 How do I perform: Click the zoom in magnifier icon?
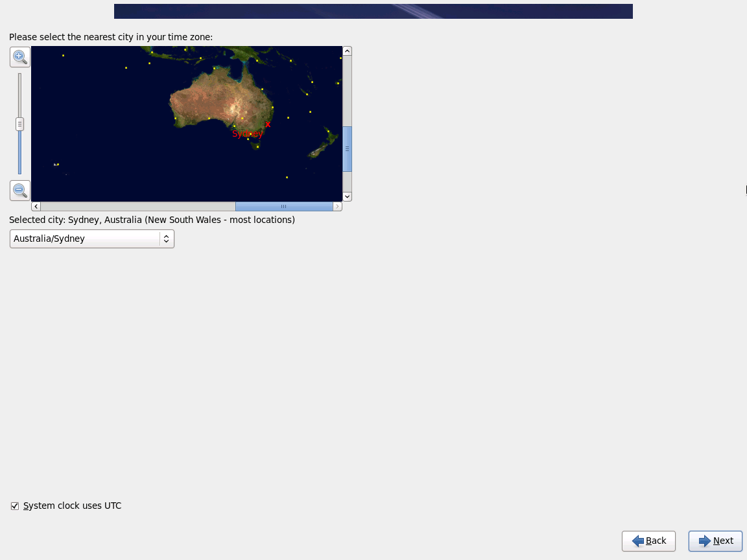pos(19,57)
